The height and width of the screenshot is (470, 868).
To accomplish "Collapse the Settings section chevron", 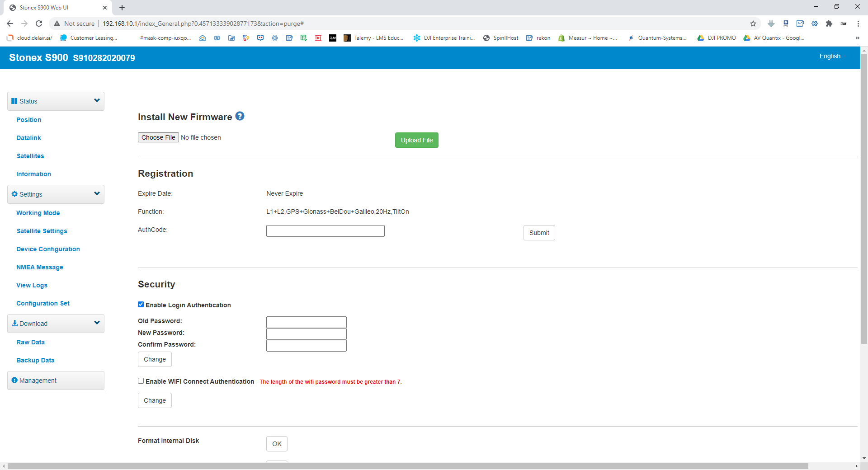I will click(x=97, y=193).
